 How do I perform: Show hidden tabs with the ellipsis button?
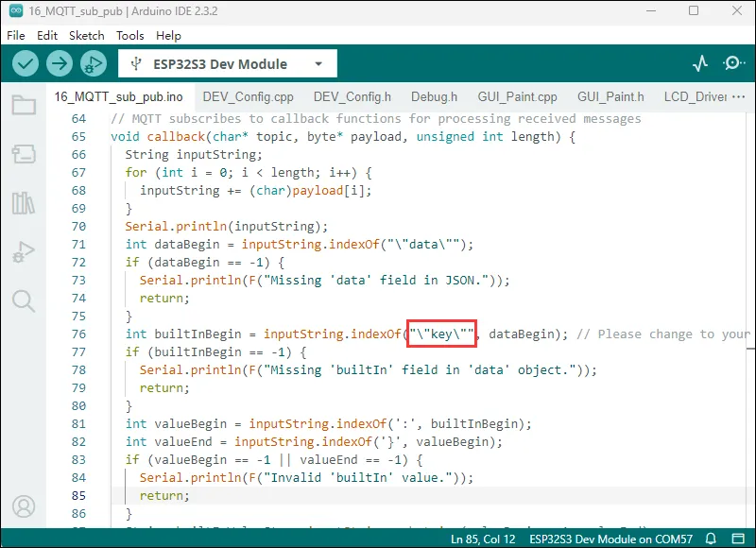click(x=738, y=96)
